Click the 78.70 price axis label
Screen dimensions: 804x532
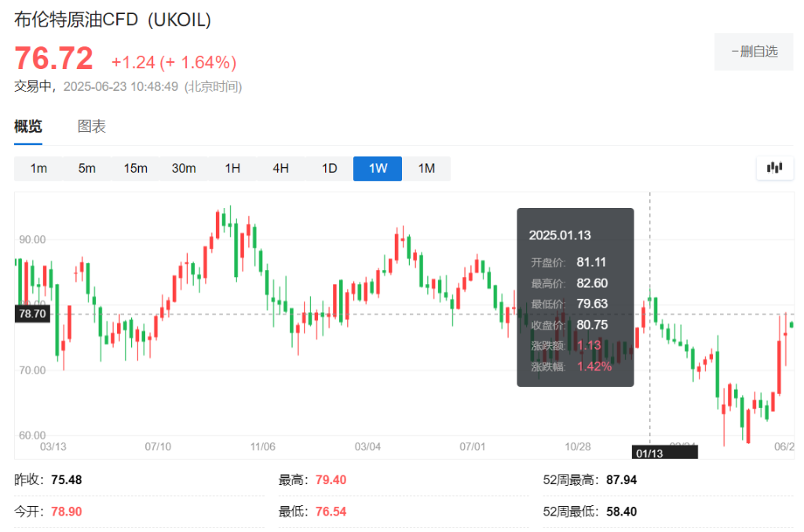pos(32,313)
